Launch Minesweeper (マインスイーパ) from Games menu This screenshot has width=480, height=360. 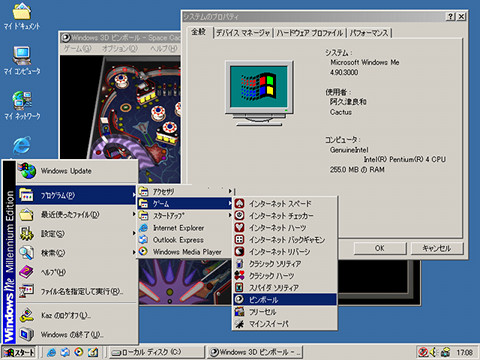pos(285,323)
